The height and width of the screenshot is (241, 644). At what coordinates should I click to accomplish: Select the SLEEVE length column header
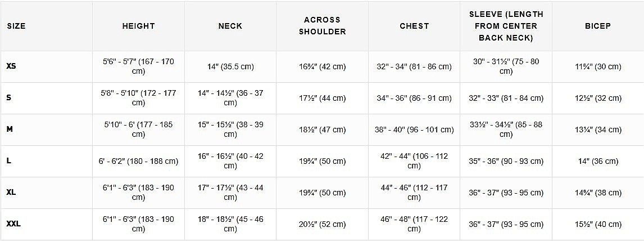(x=506, y=26)
